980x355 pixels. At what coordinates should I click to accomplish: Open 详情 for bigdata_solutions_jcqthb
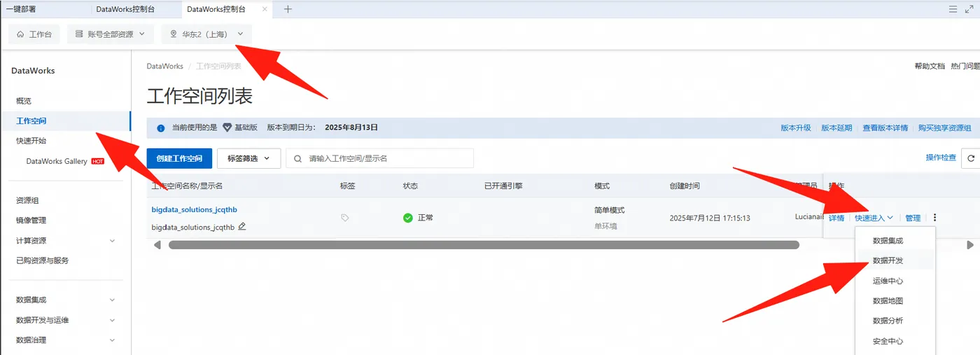[x=836, y=218]
